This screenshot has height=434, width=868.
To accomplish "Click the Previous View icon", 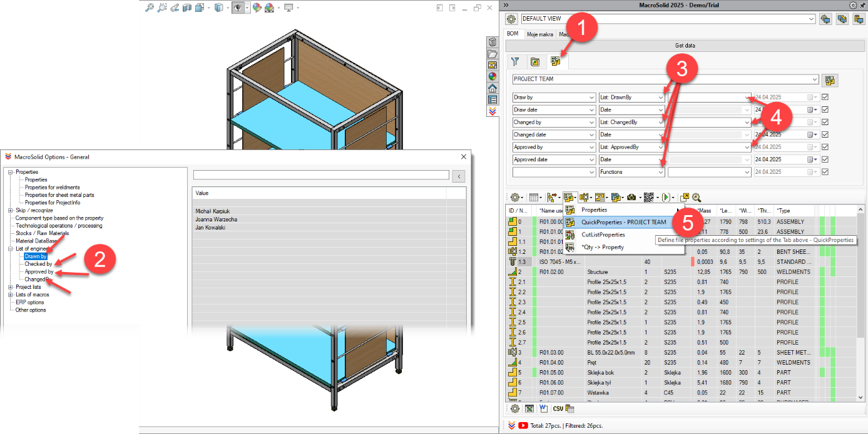I will point(175,8).
